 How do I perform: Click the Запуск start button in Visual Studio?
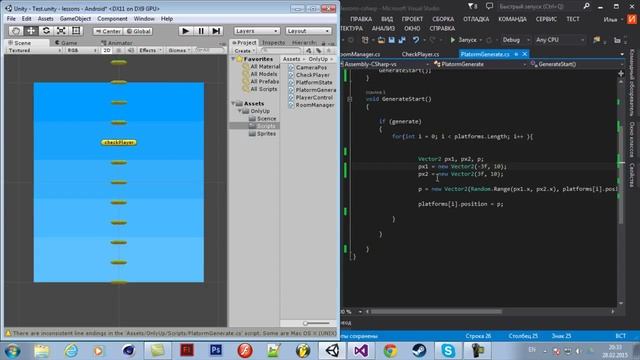click(x=463, y=40)
